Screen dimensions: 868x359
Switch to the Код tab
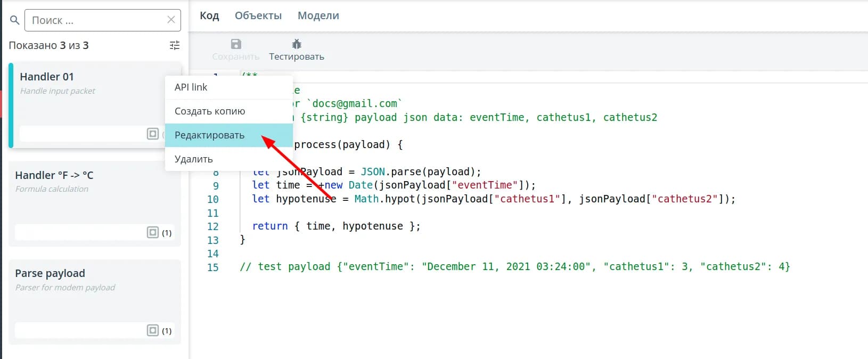click(x=209, y=16)
